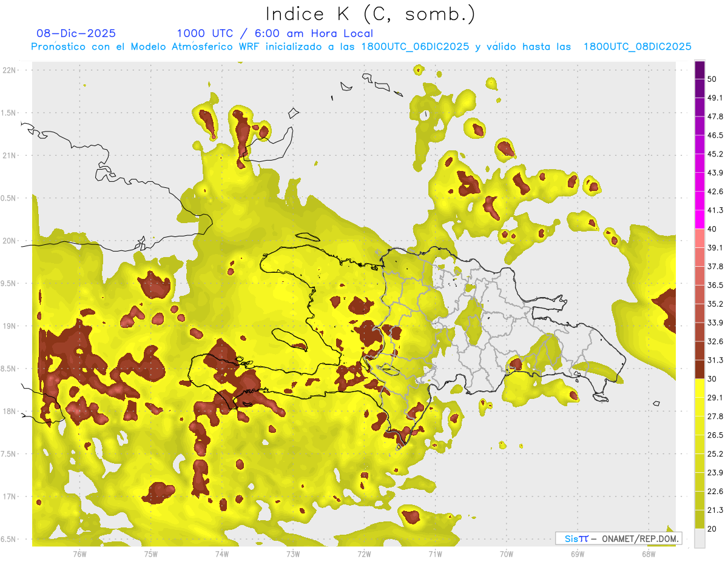Click the legend value '21.3'
This screenshot has height=562, width=728.
(715, 510)
